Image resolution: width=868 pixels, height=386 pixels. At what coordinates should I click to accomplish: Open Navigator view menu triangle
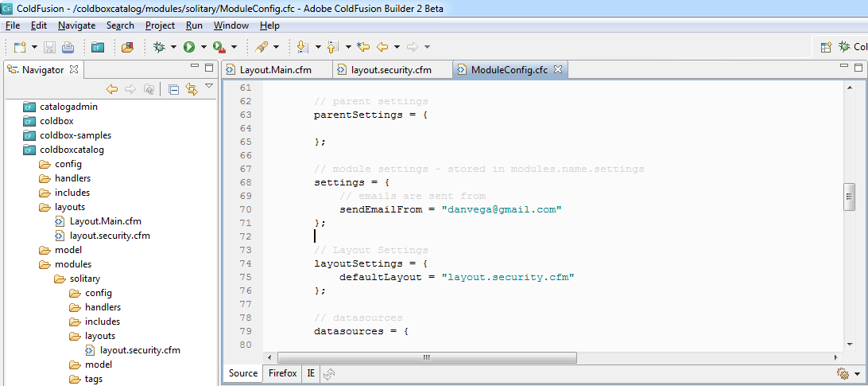[209, 86]
